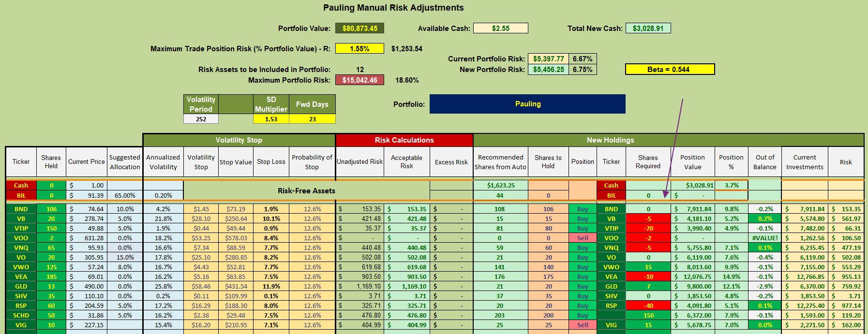Select the Shares Held column header
Screen dimensions: 868x334
click(x=51, y=162)
